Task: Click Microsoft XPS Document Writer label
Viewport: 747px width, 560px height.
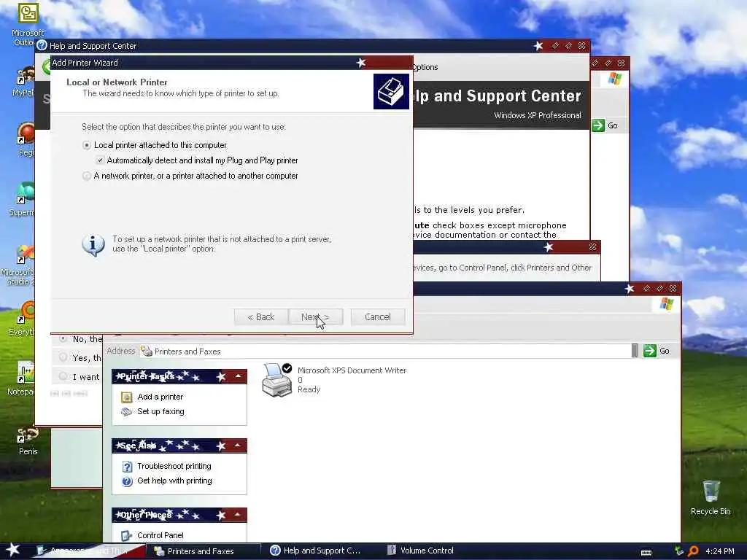Action: click(x=352, y=370)
